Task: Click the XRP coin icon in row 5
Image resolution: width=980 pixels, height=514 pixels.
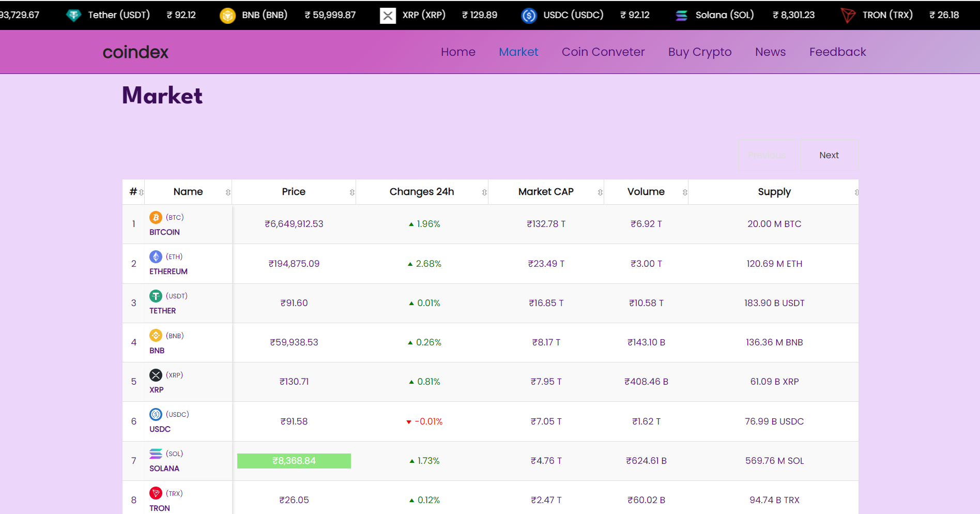Action: (x=156, y=375)
